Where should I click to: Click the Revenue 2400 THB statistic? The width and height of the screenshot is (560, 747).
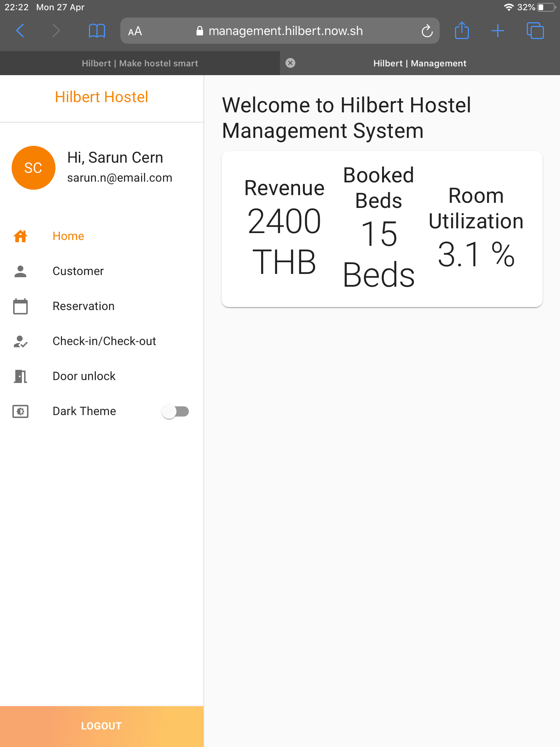click(x=284, y=227)
